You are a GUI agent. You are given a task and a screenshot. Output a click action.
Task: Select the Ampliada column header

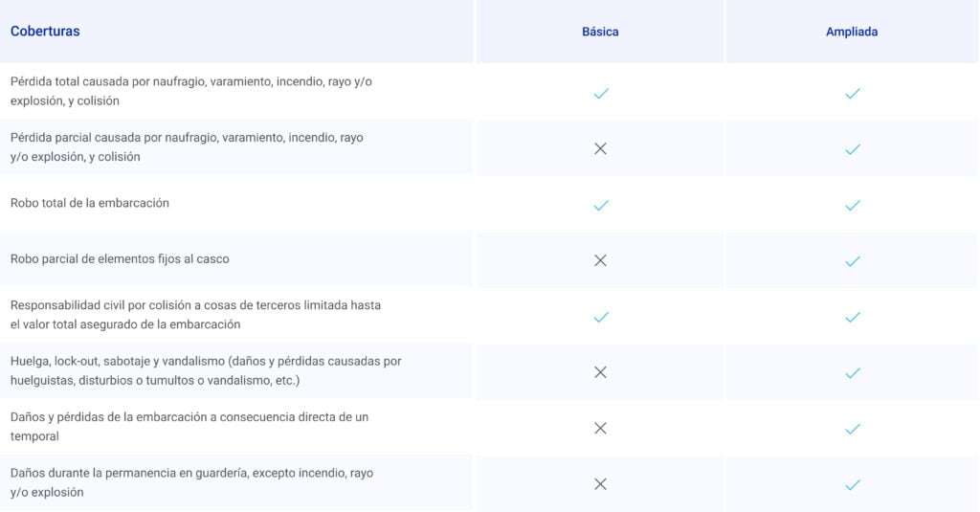[852, 32]
